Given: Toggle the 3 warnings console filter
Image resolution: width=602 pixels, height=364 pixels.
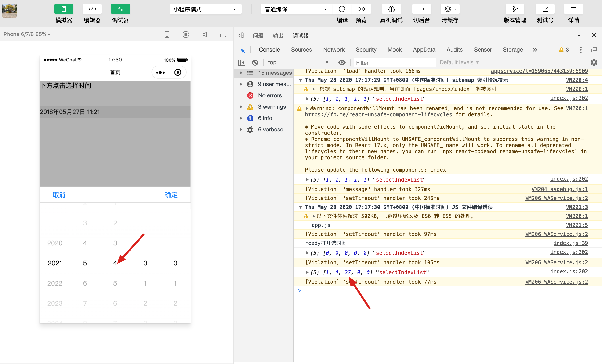Looking at the screenshot, I should pos(272,107).
